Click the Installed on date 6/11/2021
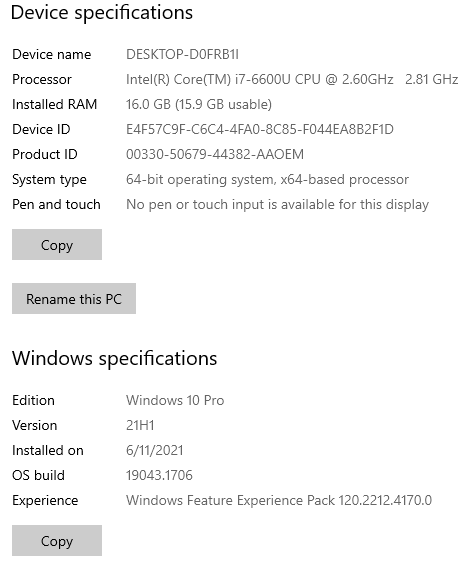The width and height of the screenshot is (473, 565). tap(155, 450)
